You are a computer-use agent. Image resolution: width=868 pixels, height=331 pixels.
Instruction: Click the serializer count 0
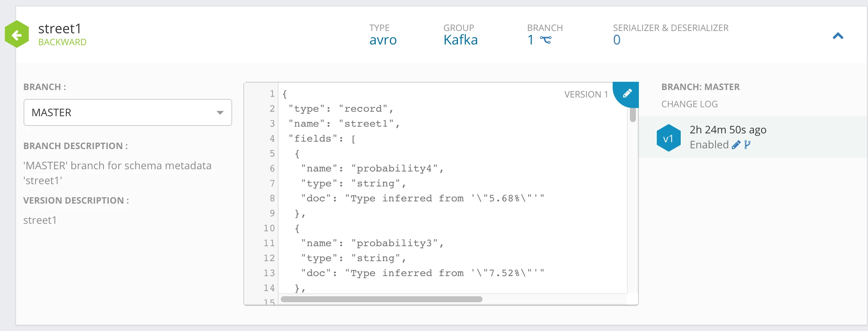pos(617,40)
